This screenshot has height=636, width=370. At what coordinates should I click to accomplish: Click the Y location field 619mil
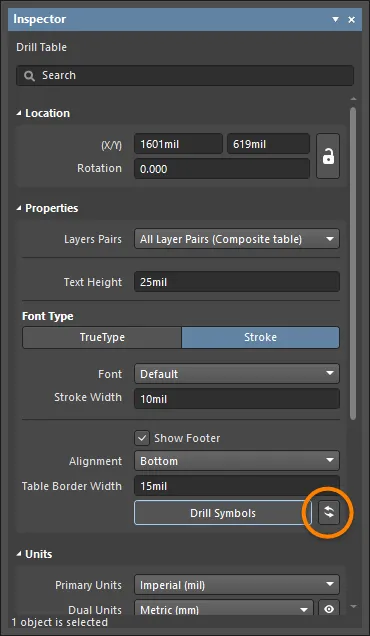pyautogui.click(x=268, y=144)
